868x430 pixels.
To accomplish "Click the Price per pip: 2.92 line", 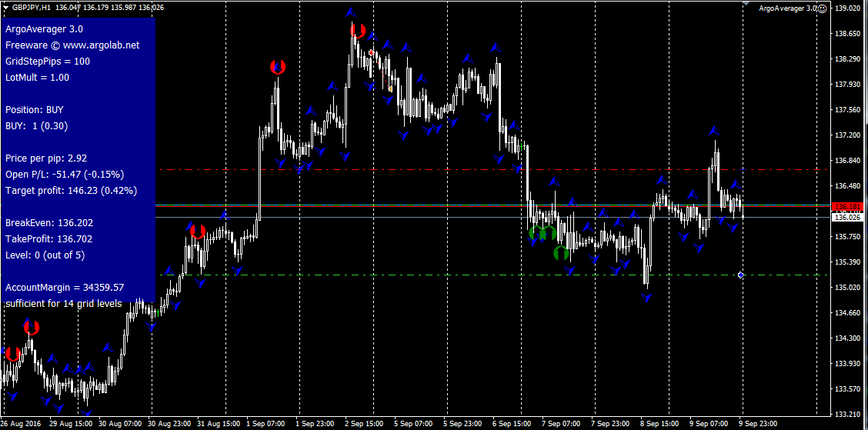I will [x=46, y=158].
